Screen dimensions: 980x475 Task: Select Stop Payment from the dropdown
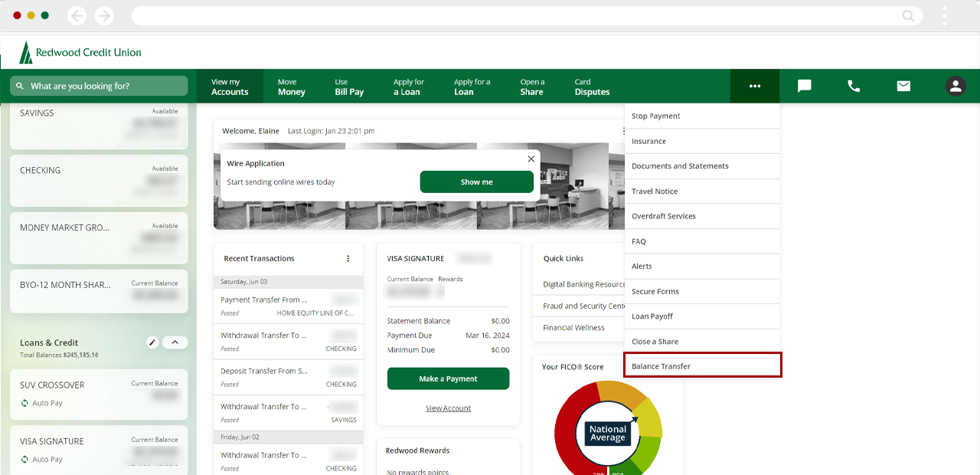tap(702, 116)
